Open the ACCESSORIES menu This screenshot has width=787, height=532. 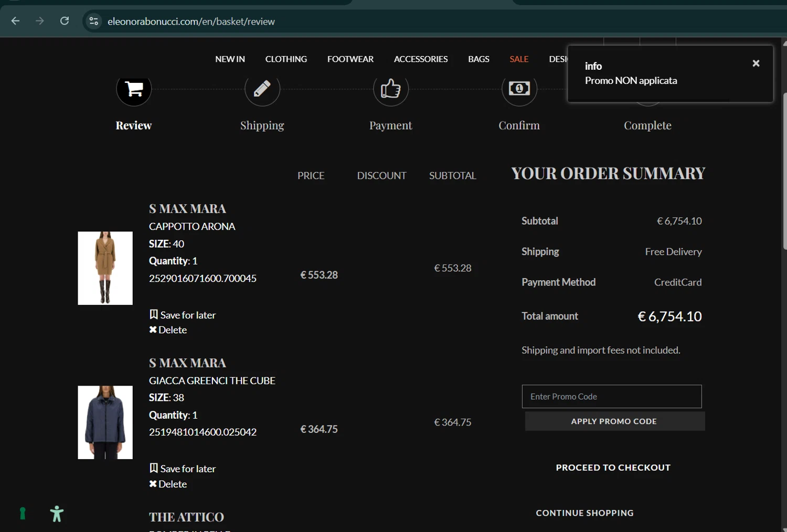pyautogui.click(x=421, y=59)
